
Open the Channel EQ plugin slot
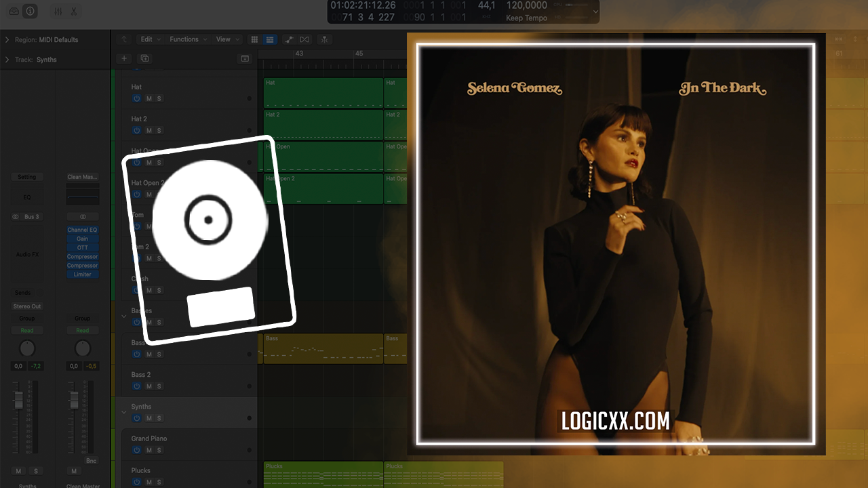(x=82, y=230)
